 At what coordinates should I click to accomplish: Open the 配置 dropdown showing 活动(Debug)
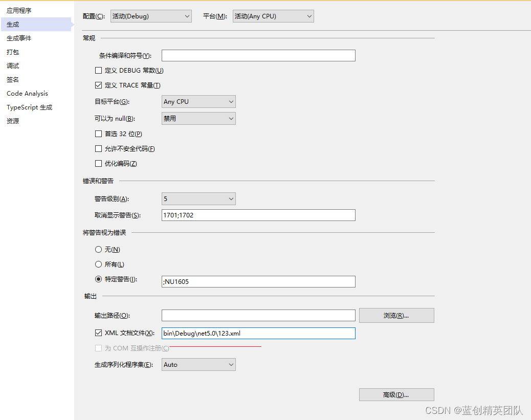click(151, 16)
